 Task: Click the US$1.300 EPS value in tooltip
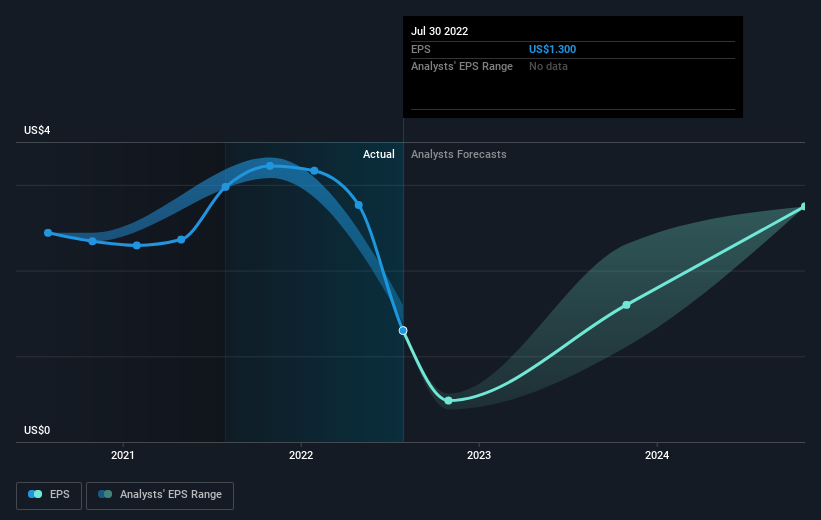[552, 49]
